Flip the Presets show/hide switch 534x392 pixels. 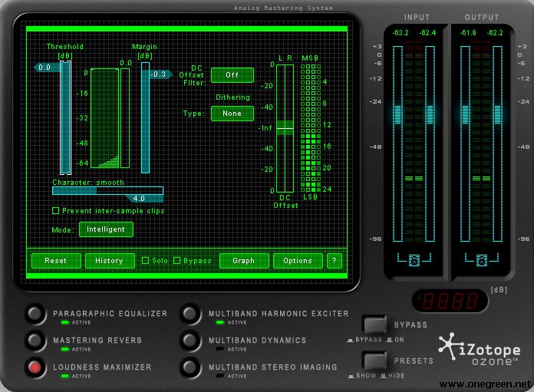click(376, 360)
